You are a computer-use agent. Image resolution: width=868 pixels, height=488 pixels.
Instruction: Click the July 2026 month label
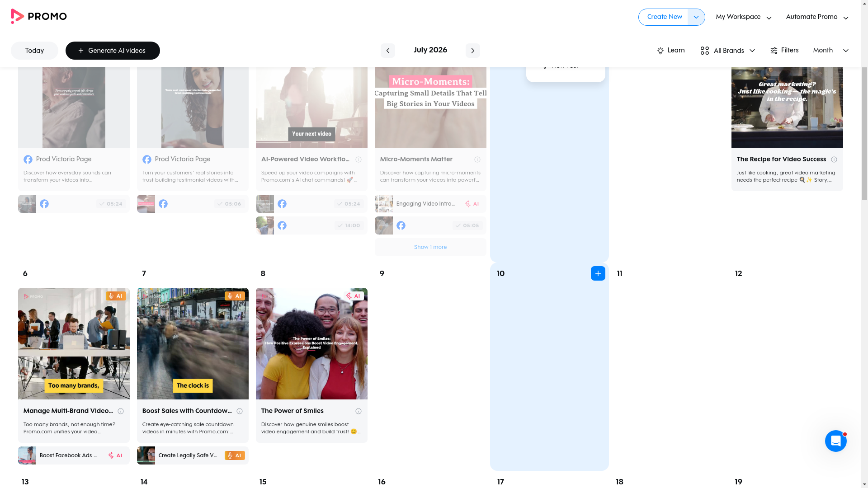430,50
